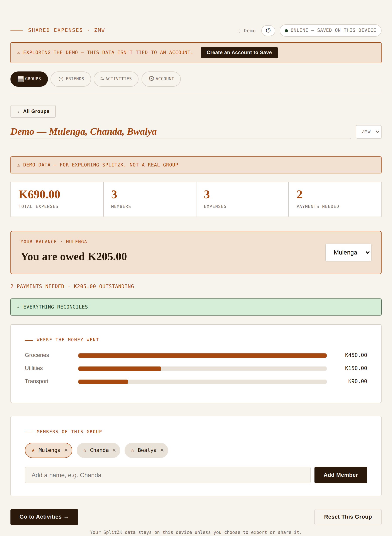Click the K690.00 total expenses card
The width and height of the screenshot is (392, 536).
(57, 199)
